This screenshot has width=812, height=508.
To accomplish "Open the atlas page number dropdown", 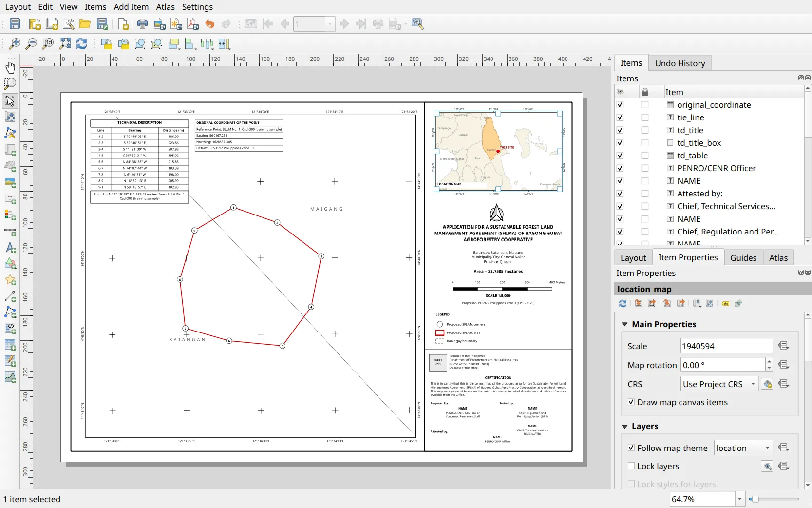I will point(330,24).
